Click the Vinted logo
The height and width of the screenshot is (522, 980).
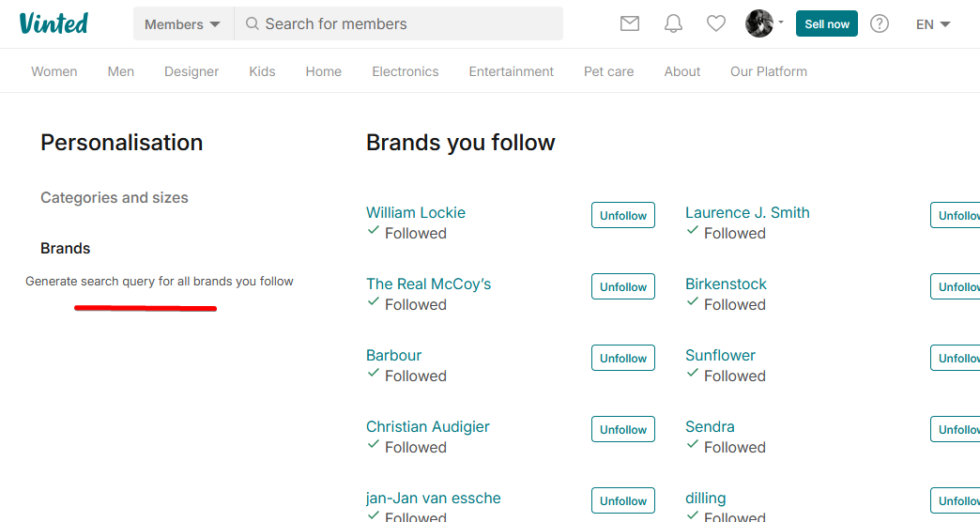coord(54,23)
